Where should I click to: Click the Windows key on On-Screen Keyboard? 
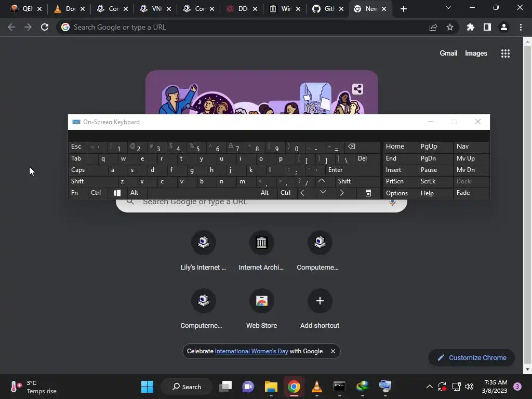pos(117,193)
